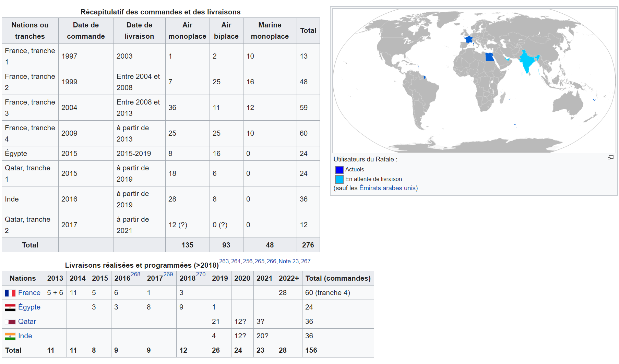This screenshot has width=619, height=364.
Task: Click the 'Nations ou tranches' column header
Action: (x=30, y=31)
